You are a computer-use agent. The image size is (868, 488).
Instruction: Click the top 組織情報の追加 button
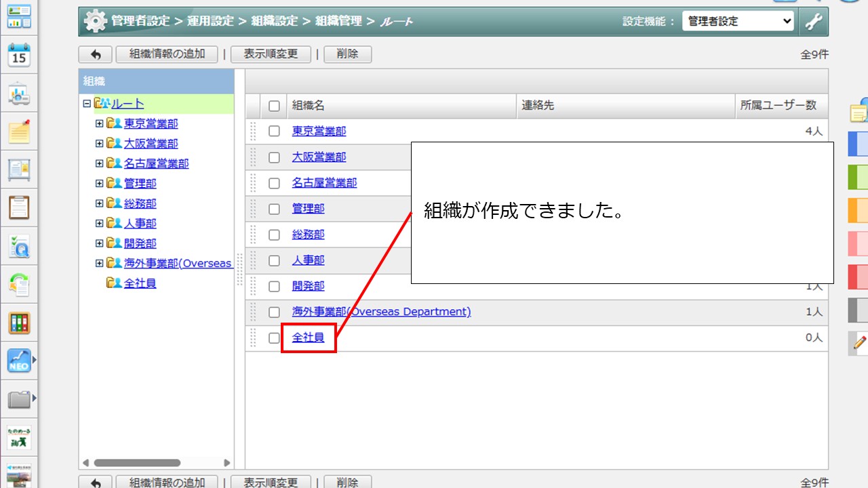tap(167, 54)
